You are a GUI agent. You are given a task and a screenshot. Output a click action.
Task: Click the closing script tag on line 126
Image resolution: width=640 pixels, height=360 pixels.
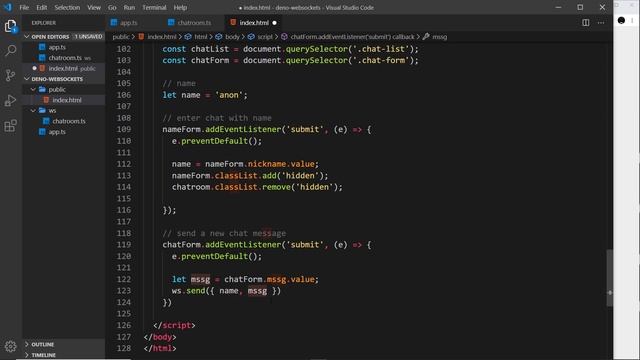174,325
